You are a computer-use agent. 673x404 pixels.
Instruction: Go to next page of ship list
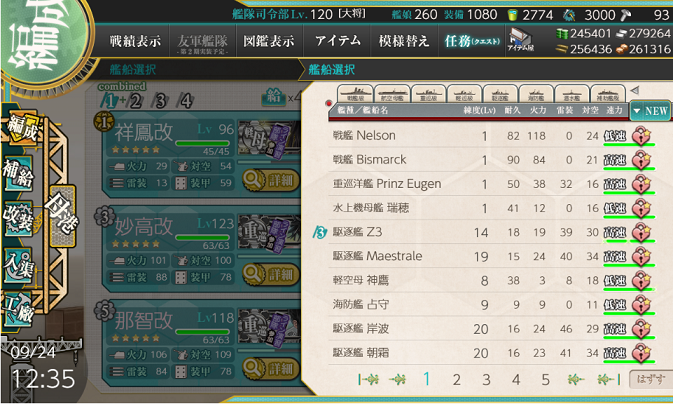click(575, 379)
